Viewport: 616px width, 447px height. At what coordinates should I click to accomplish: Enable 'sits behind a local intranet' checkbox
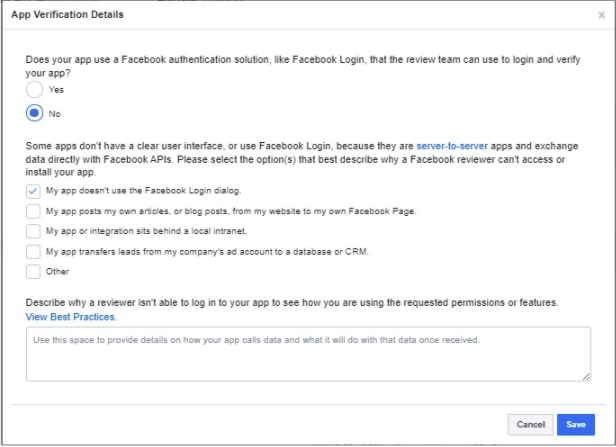(33, 231)
